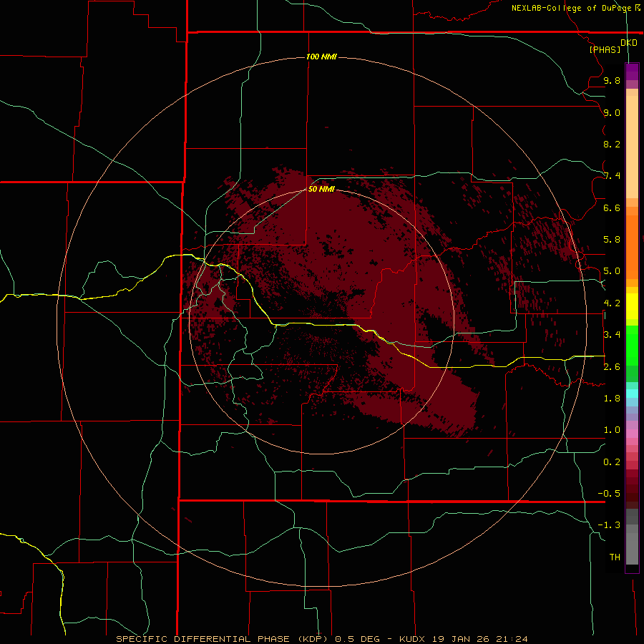Viewport: 644px width, 644px height.
Task: Click the purple top segment of colorbar
Action: coord(632,72)
